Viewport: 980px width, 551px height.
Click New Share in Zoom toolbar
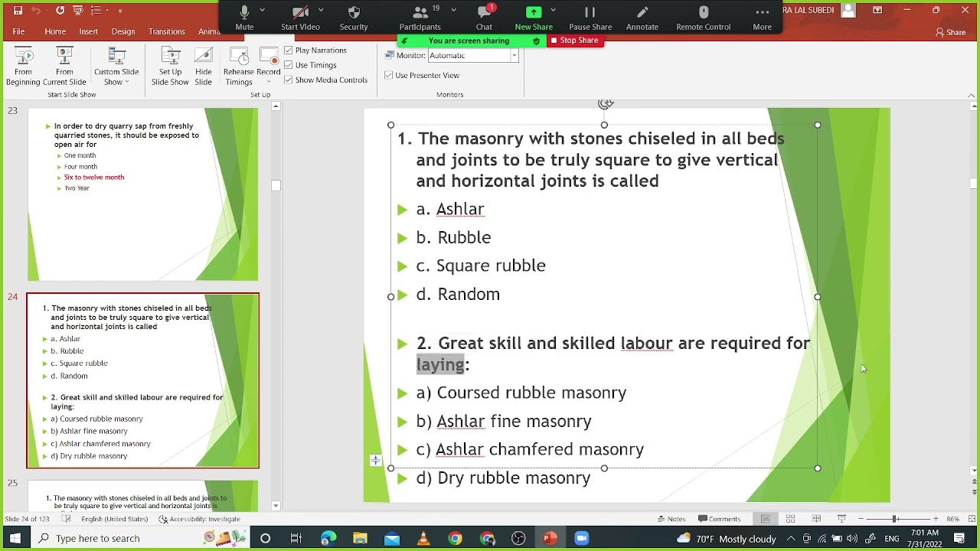coord(534,18)
